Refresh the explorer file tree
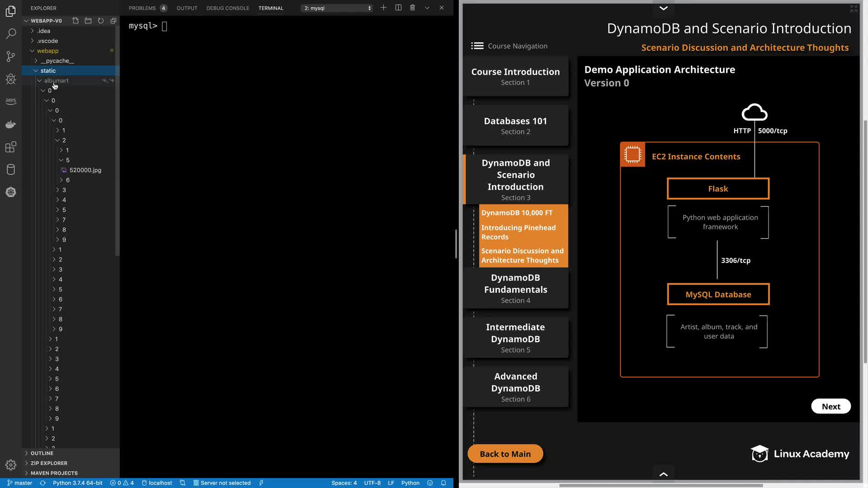The height and width of the screenshot is (488, 868). pyautogui.click(x=101, y=21)
